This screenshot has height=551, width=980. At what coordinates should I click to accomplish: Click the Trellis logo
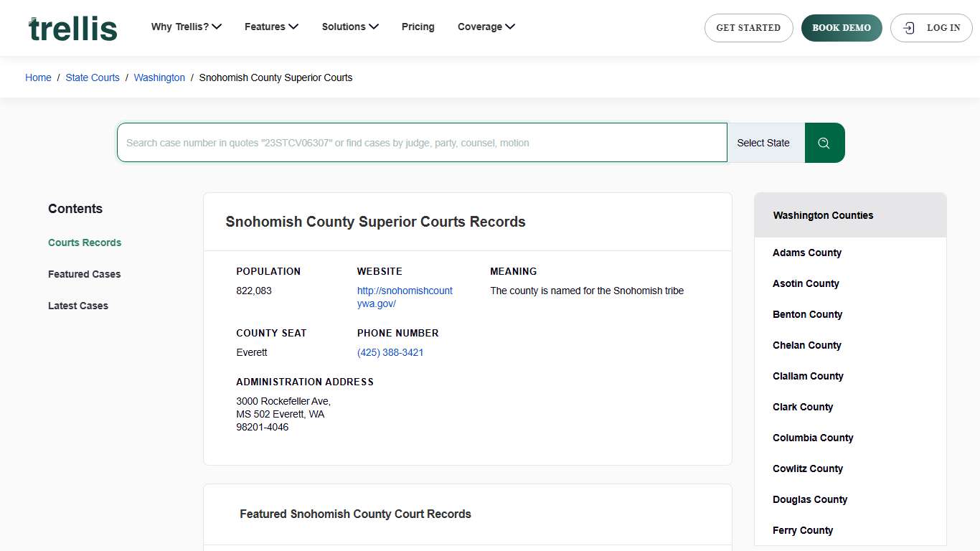72,28
